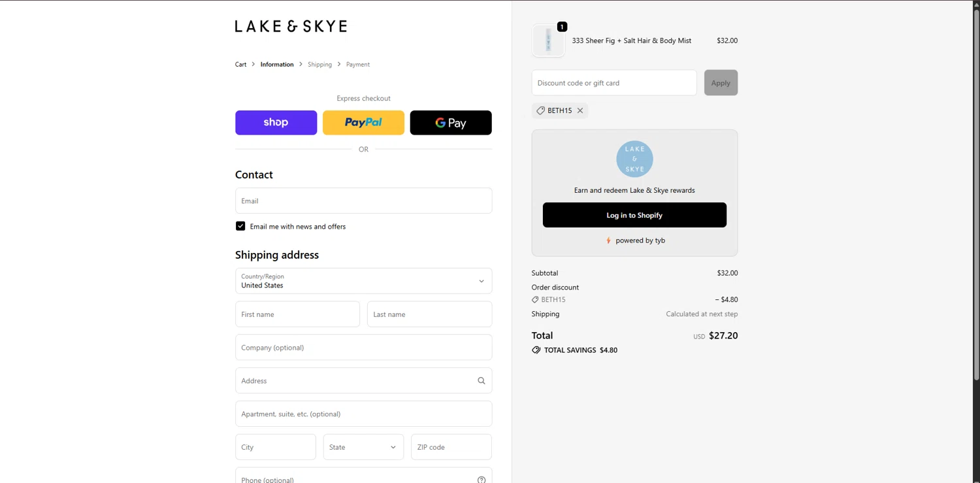Click the phone field help icon
The width and height of the screenshot is (980, 483).
tap(482, 480)
